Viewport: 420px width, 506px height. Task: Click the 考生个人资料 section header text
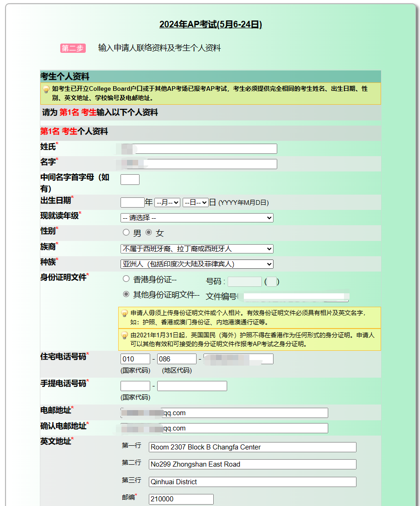(x=65, y=76)
